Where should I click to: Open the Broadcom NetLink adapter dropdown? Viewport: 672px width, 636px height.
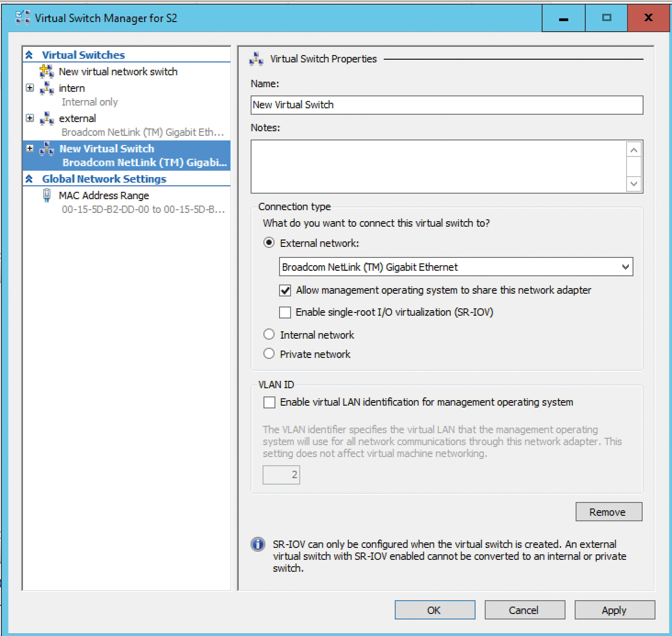626,267
